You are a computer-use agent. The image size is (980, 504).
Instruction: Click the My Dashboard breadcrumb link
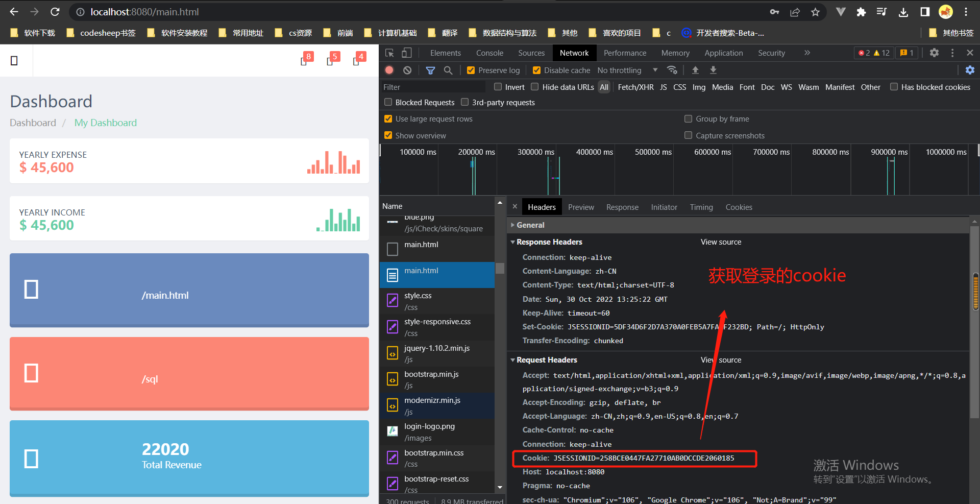click(106, 123)
